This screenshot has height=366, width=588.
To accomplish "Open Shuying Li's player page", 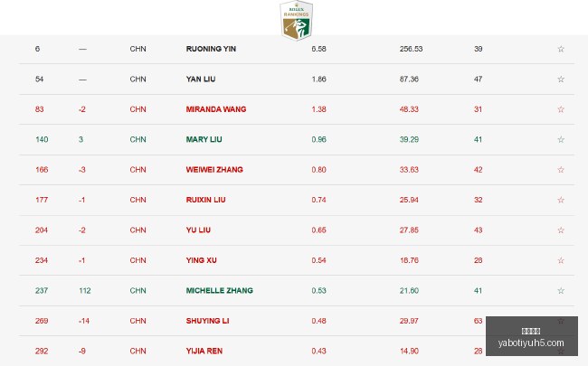I will point(207,321).
